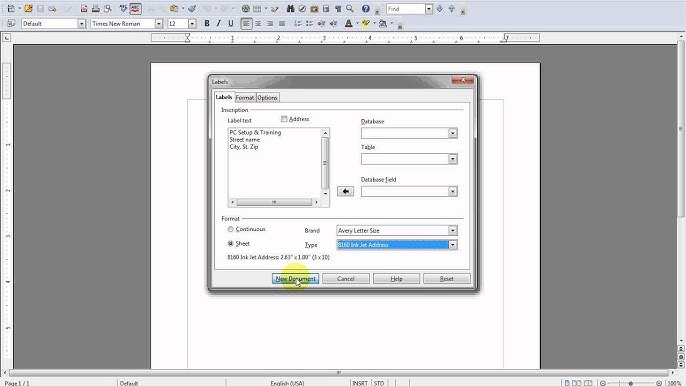Open Find & Replace binoculars icon
This screenshot has height=386, width=686.
pos(290,8)
